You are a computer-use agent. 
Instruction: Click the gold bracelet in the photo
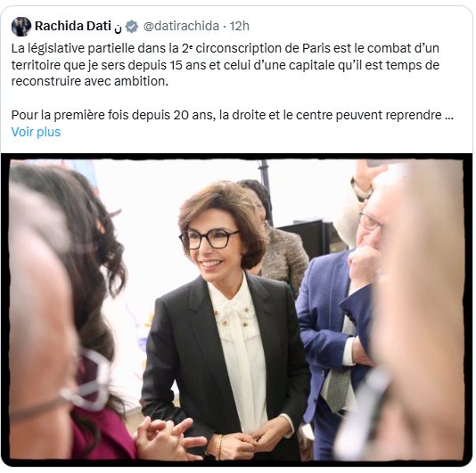click(x=219, y=446)
